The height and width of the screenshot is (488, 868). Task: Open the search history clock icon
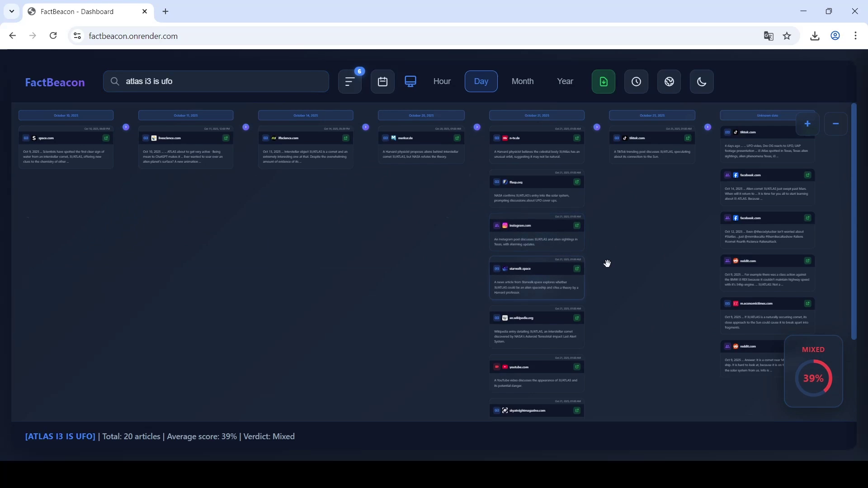(636, 82)
